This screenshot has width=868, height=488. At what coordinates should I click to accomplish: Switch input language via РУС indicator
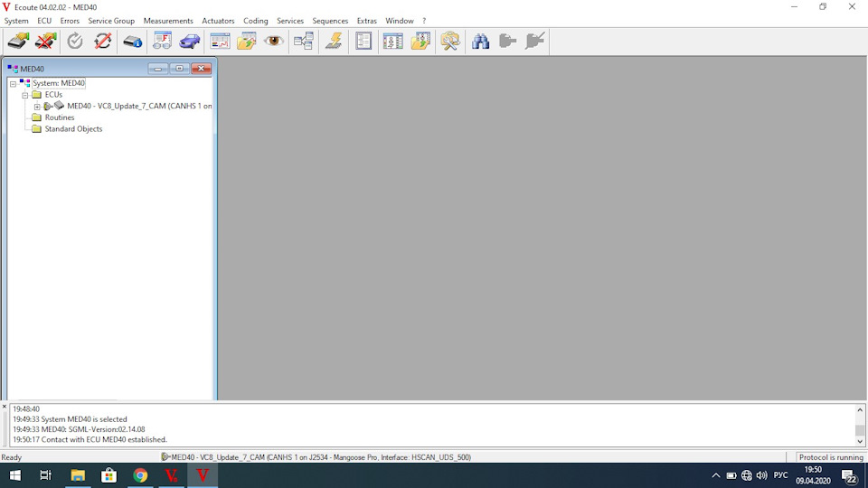[x=780, y=475]
